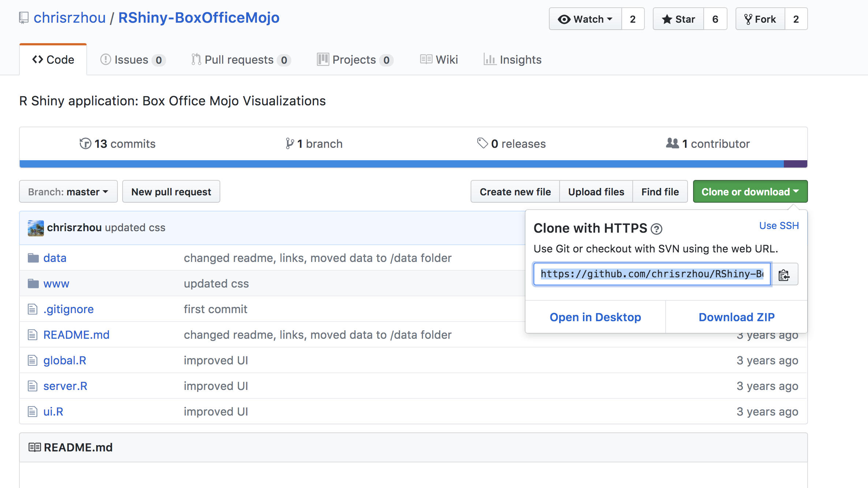The image size is (868, 488).
Task: Open the Pull requests tab
Action: (x=240, y=60)
